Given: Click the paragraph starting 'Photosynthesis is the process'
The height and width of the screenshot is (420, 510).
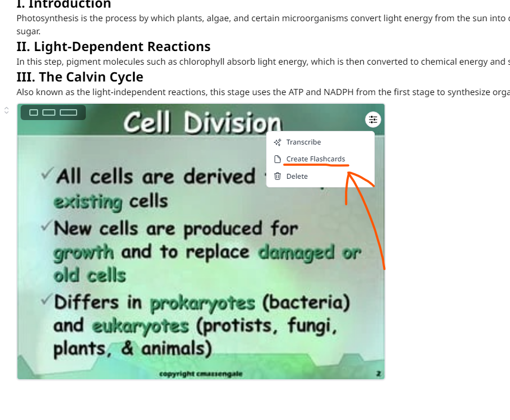Looking at the screenshot, I should (263, 25).
